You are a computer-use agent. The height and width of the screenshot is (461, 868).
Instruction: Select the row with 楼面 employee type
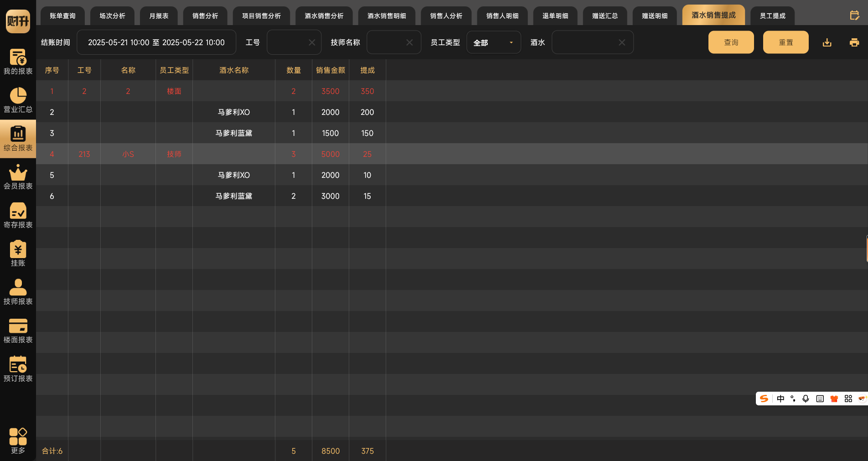[x=452, y=91]
